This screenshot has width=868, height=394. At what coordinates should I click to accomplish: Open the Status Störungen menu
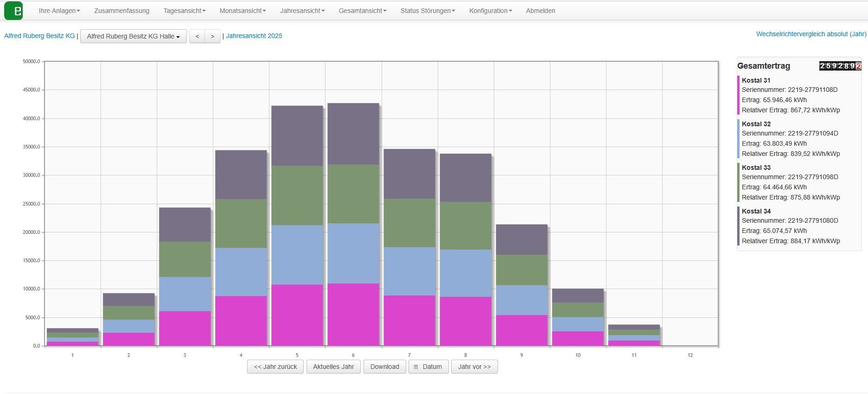[x=428, y=11]
